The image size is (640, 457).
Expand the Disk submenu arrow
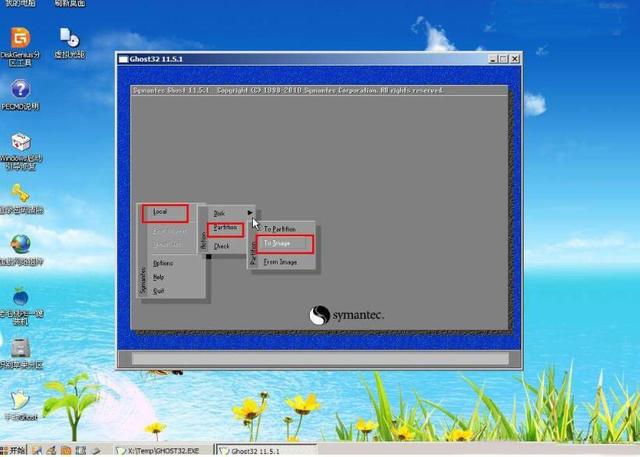pyautogui.click(x=250, y=212)
